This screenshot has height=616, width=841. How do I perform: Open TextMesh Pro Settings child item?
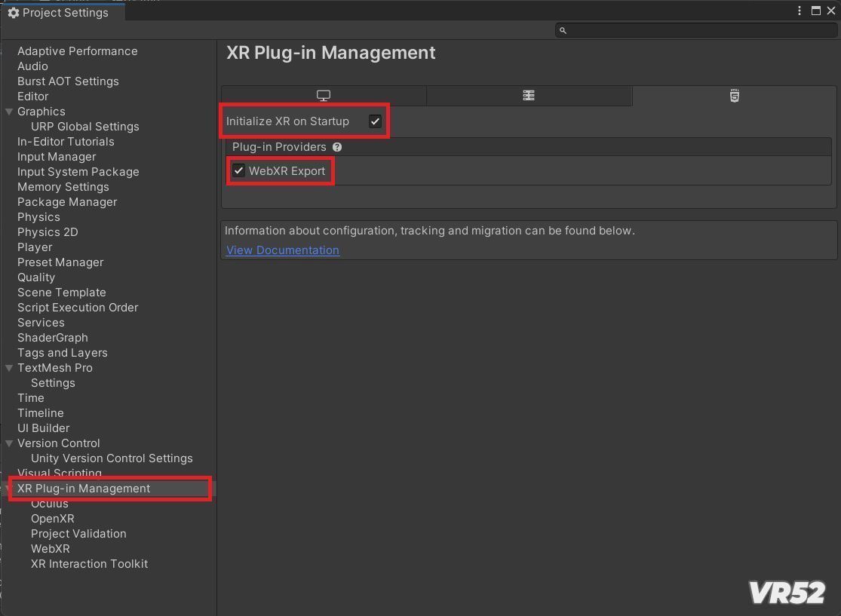click(x=53, y=383)
